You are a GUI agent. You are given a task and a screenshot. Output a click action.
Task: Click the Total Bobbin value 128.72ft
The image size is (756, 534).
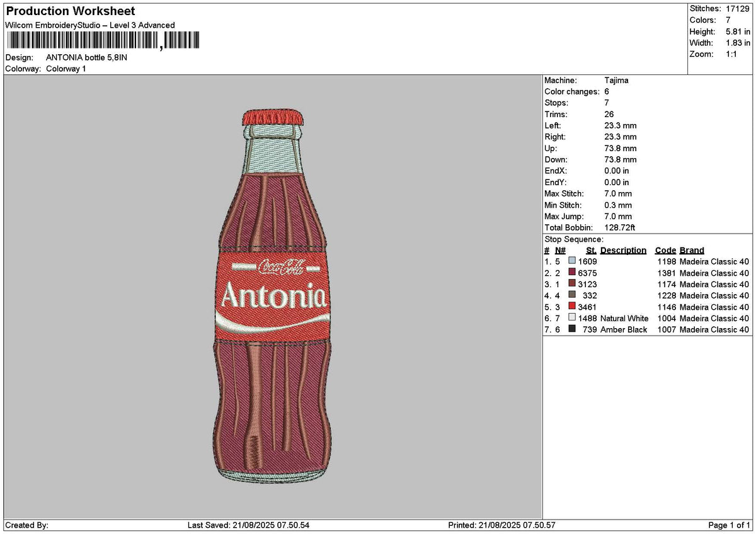click(620, 227)
